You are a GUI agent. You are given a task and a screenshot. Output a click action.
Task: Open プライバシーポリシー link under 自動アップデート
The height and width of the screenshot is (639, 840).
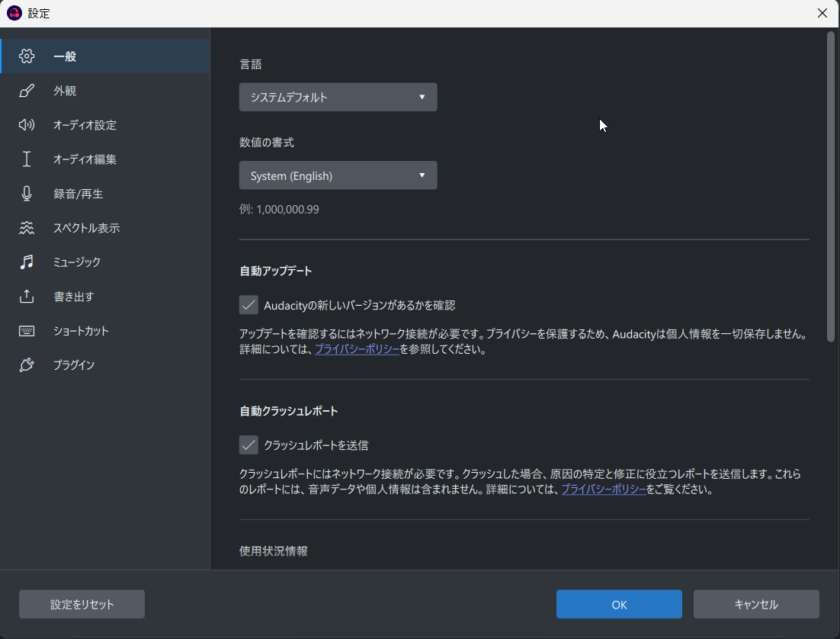click(357, 349)
